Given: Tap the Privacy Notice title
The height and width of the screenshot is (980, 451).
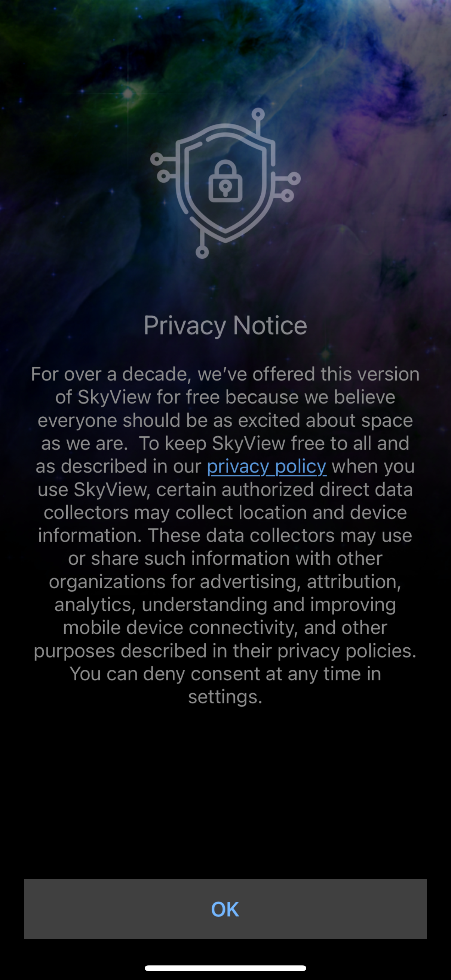Looking at the screenshot, I should coord(225,325).
